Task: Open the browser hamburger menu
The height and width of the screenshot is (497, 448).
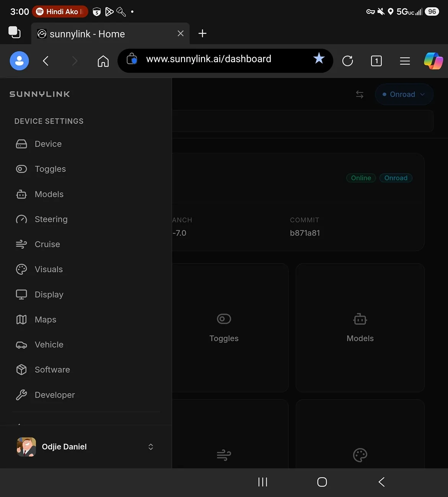Action: [405, 61]
